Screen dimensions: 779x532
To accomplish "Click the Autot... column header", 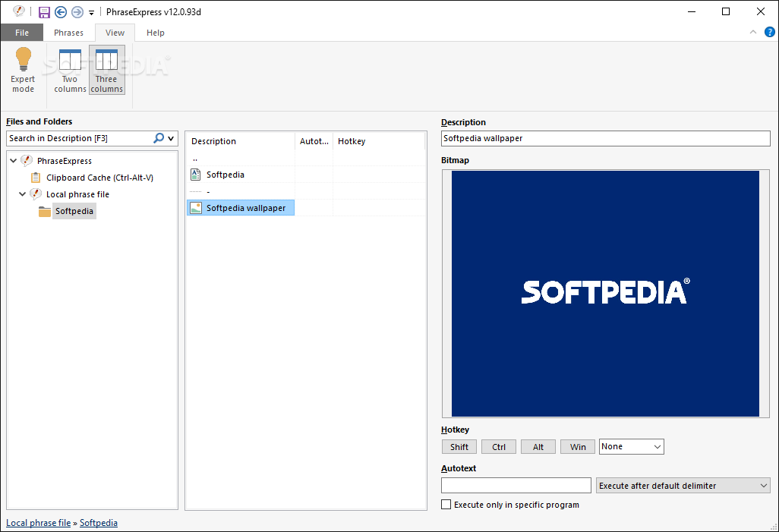I will point(314,141).
